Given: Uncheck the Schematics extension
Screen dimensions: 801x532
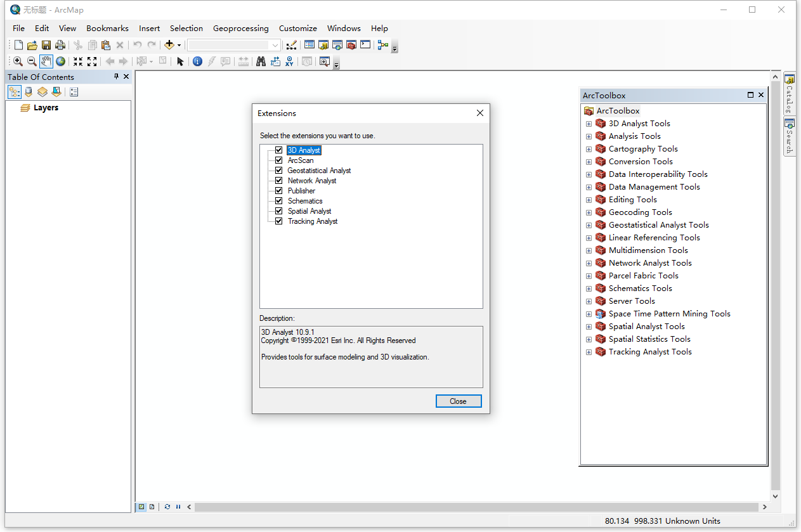Looking at the screenshot, I should point(279,201).
